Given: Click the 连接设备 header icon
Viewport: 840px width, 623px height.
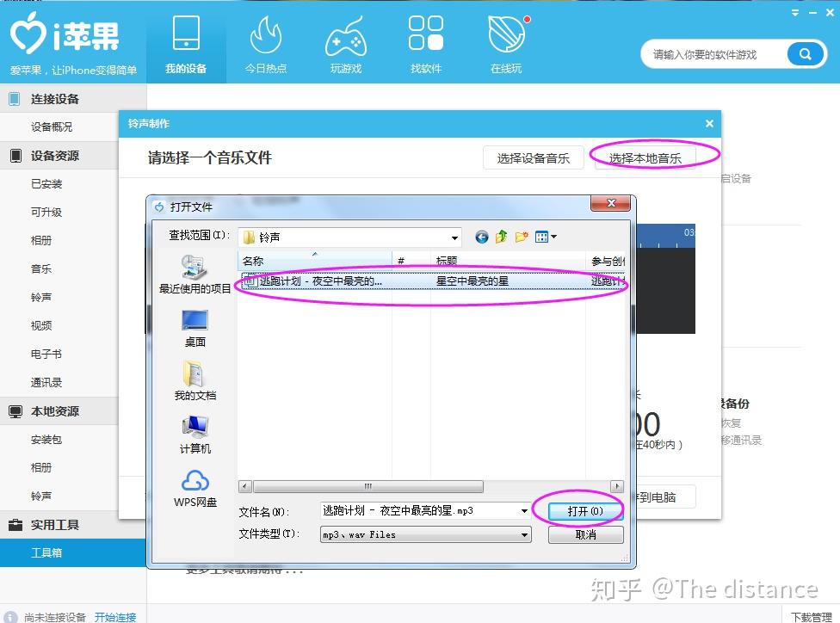Looking at the screenshot, I should (15, 99).
